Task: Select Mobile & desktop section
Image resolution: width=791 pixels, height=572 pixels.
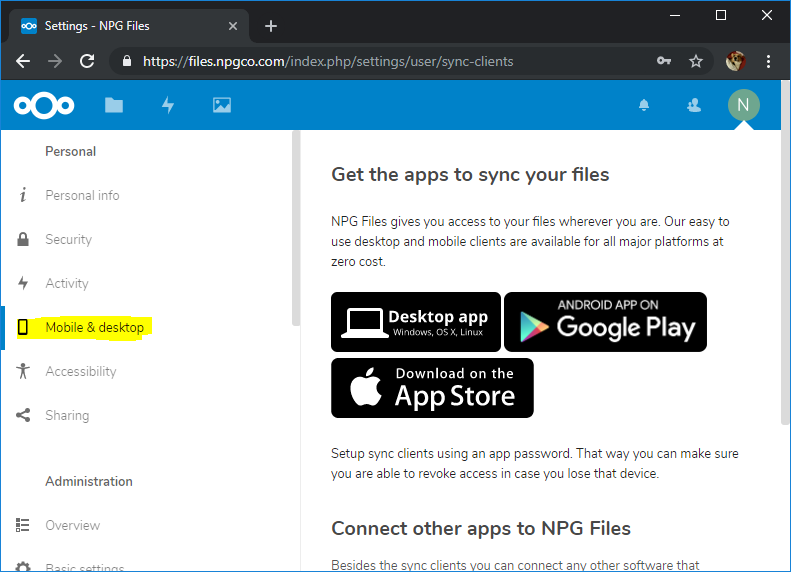Action: [x=94, y=327]
